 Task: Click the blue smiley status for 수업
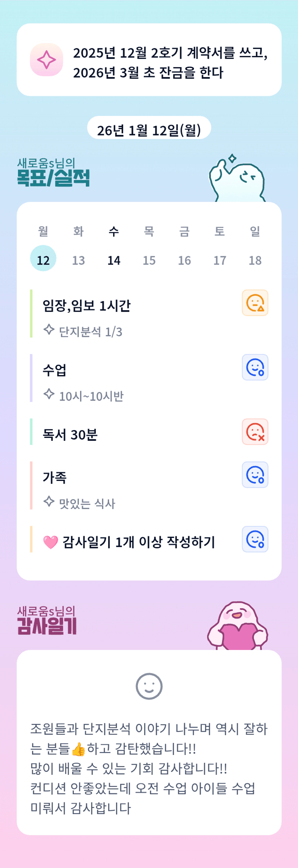pyautogui.click(x=255, y=367)
